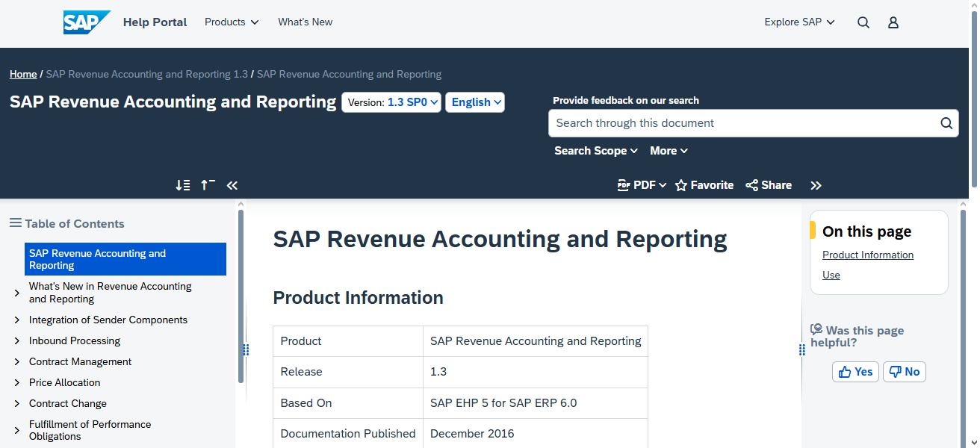
Task: Expand the Contract Management topic
Action: pos(16,361)
